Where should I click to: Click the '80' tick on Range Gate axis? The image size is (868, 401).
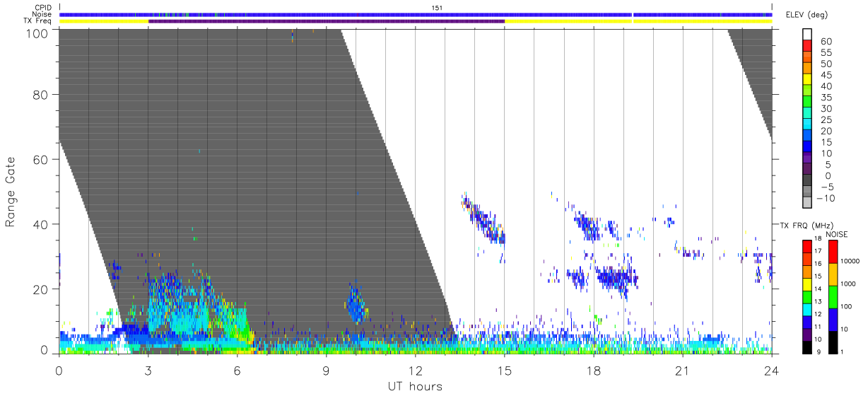click(41, 95)
